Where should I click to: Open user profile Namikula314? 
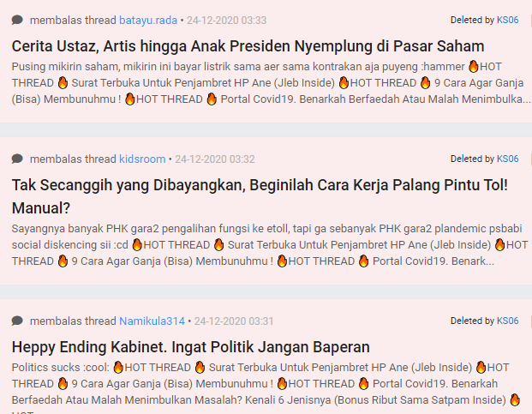coord(152,321)
